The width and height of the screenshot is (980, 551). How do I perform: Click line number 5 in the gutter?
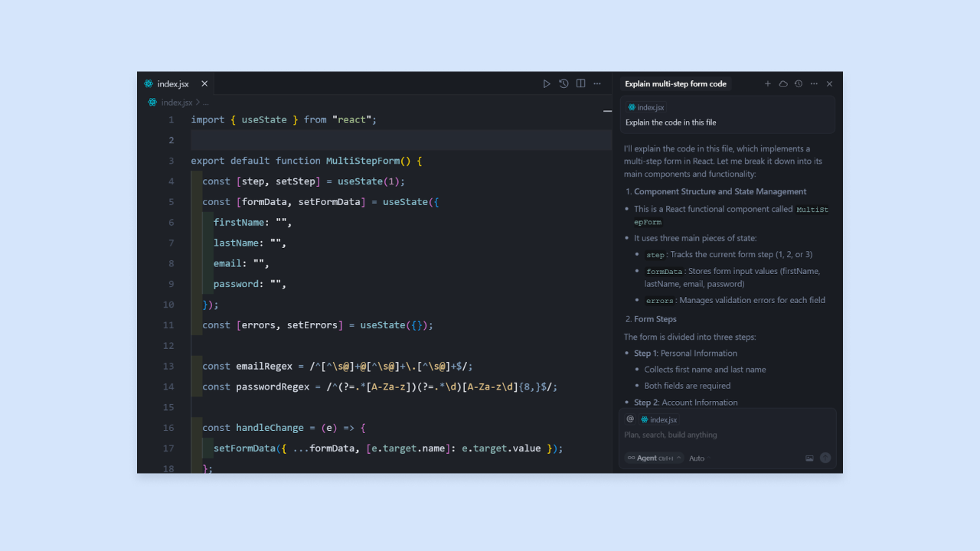(x=171, y=202)
